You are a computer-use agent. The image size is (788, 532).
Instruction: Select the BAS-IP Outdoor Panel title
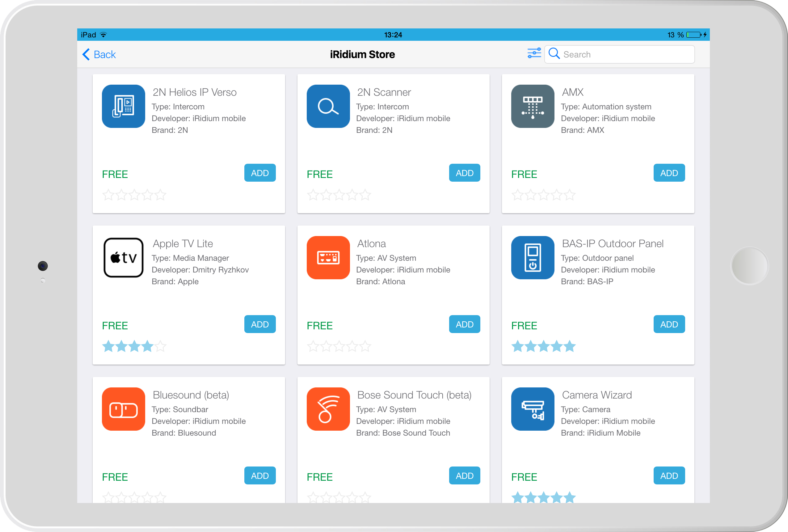click(x=613, y=243)
